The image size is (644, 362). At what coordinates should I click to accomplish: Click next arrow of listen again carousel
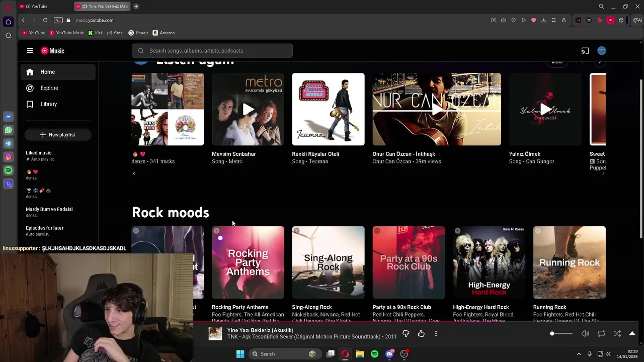pyautogui.click(x=600, y=62)
